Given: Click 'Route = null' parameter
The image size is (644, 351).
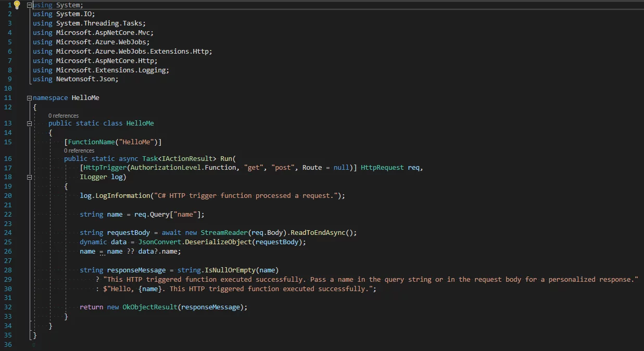Looking at the screenshot, I should coord(325,168).
